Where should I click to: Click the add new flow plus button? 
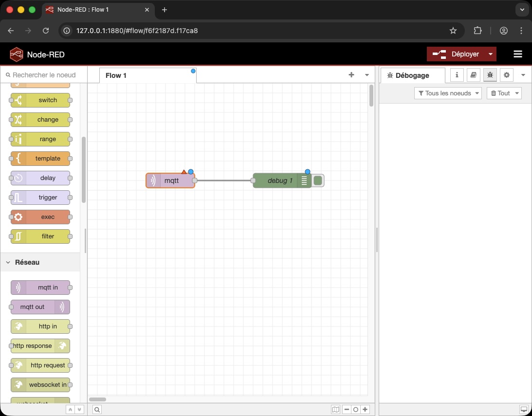click(x=351, y=75)
